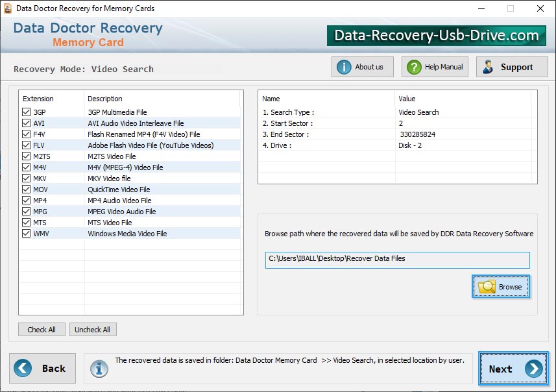Click the Description column header
Image resolution: width=556 pixels, height=392 pixels.
(x=105, y=99)
